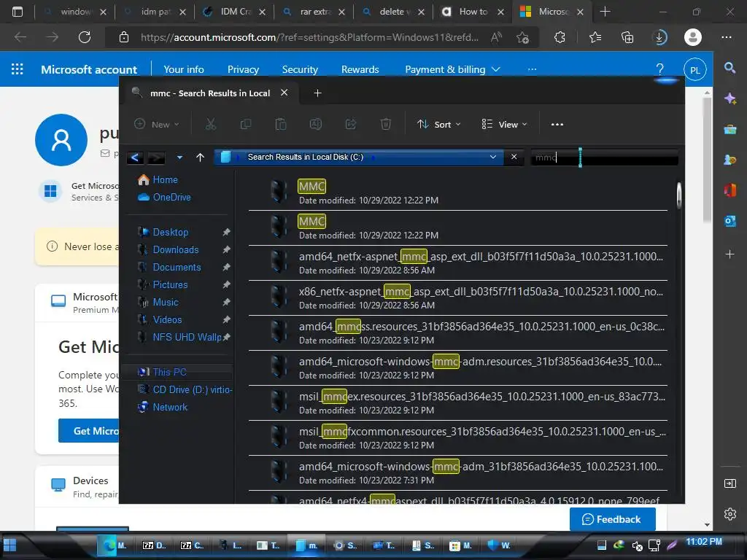747x560 pixels.
Task: Click the Paste icon in Explorer toolbar
Action: (281, 124)
